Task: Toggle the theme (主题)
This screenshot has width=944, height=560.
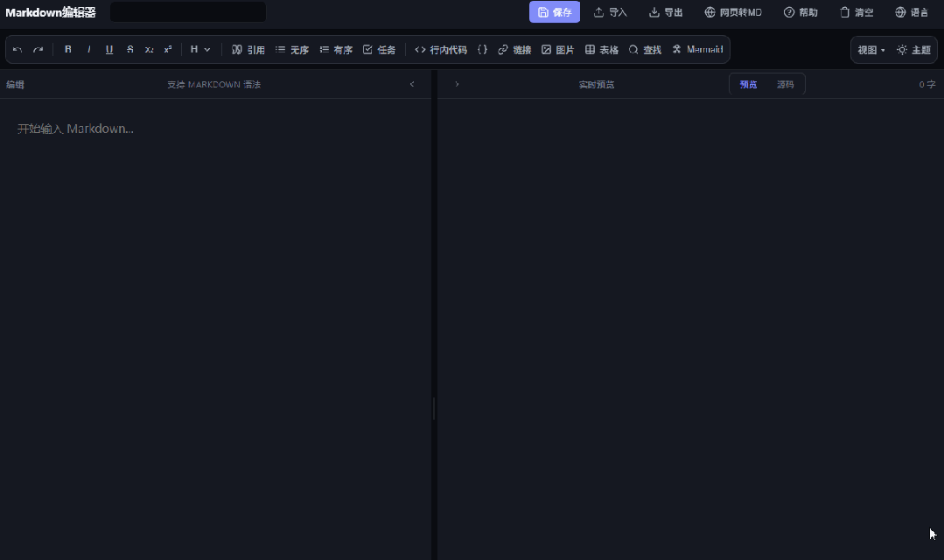Action: (913, 50)
